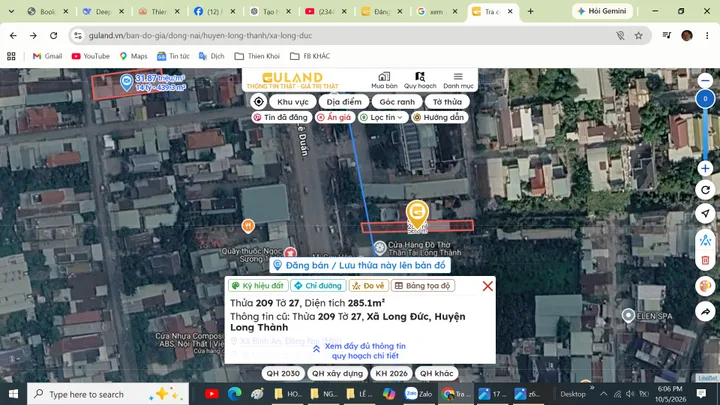720x405 pixels.
Task: Adjust the map zoom slider handle
Action: (705, 99)
